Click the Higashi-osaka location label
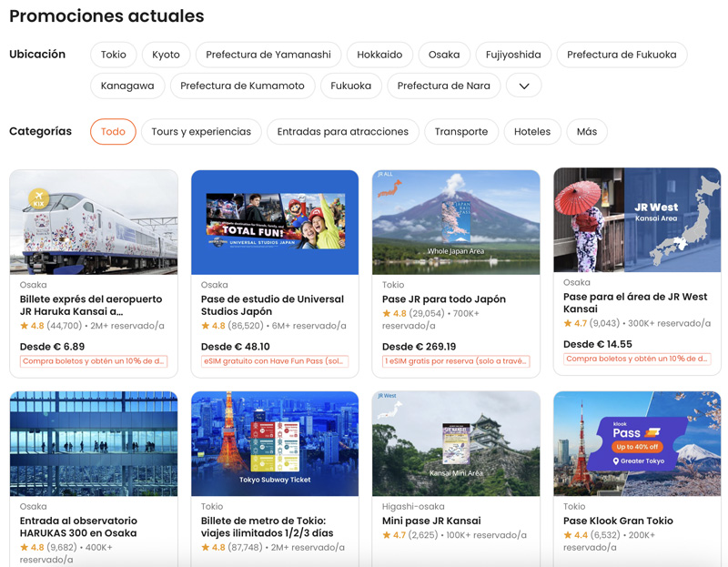The image size is (728, 567). (413, 506)
